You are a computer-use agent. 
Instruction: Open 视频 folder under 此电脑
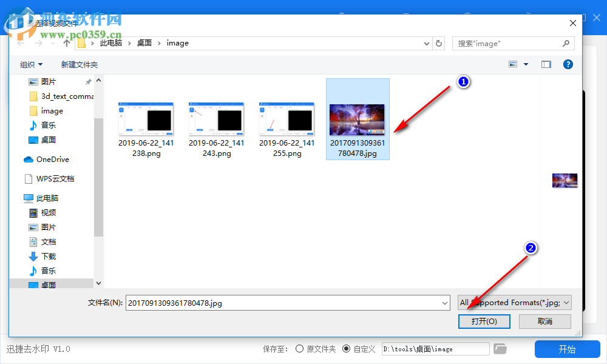42,213
